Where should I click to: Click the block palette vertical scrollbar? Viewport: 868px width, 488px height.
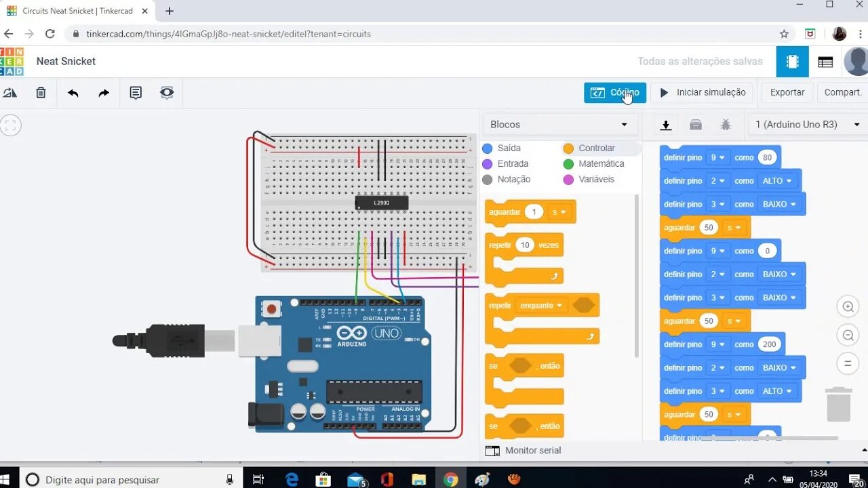coord(636,275)
